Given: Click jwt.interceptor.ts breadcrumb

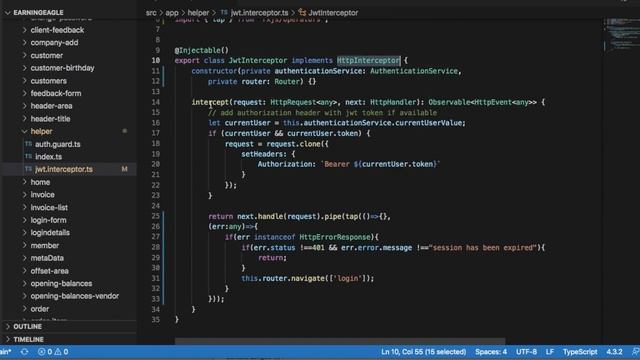Looking at the screenshot, I should pyautogui.click(x=260, y=13).
